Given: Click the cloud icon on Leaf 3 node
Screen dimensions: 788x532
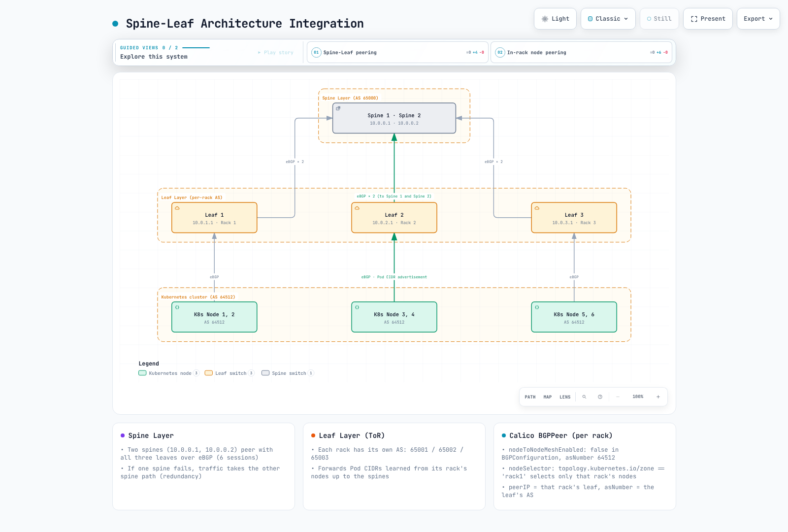Looking at the screenshot, I should (x=537, y=208).
